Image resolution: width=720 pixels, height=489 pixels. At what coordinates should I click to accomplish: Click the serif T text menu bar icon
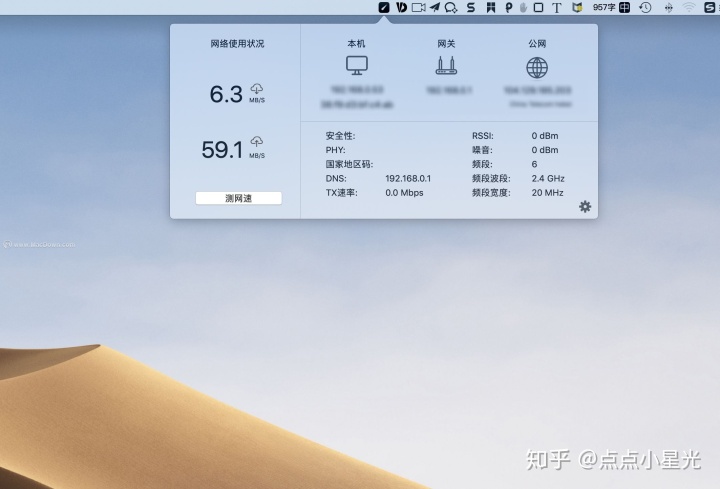point(557,7)
